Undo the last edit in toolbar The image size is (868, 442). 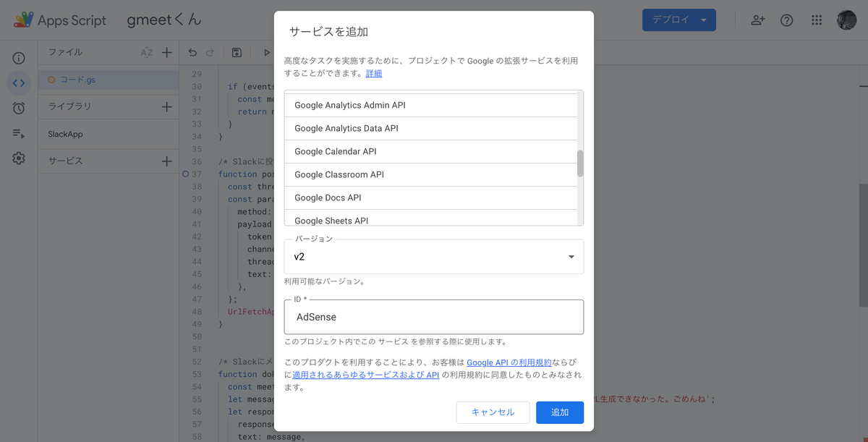[192, 53]
